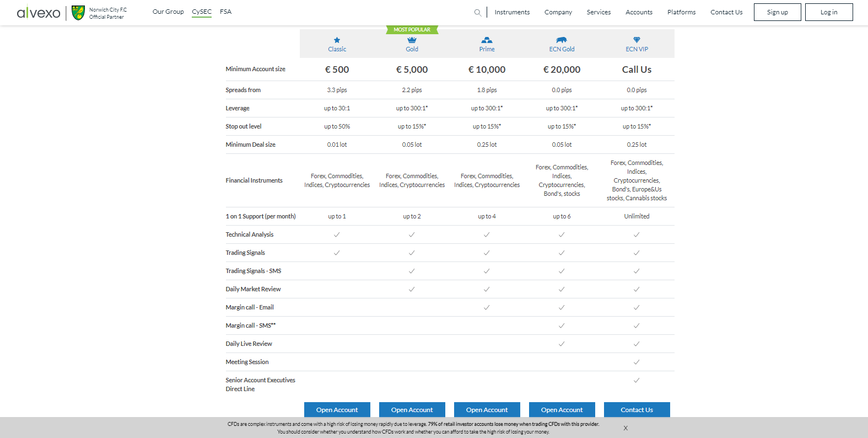The width and height of the screenshot is (868, 438).
Task: Expand the Accounts menu
Action: pyautogui.click(x=639, y=12)
